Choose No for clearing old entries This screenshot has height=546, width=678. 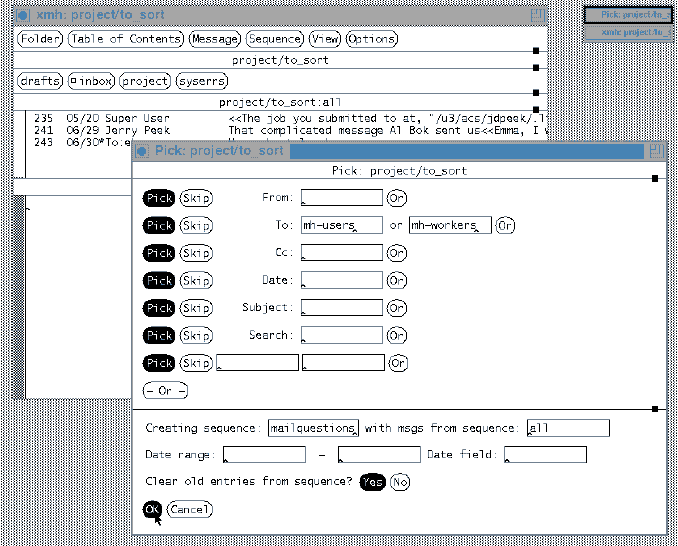400,483
